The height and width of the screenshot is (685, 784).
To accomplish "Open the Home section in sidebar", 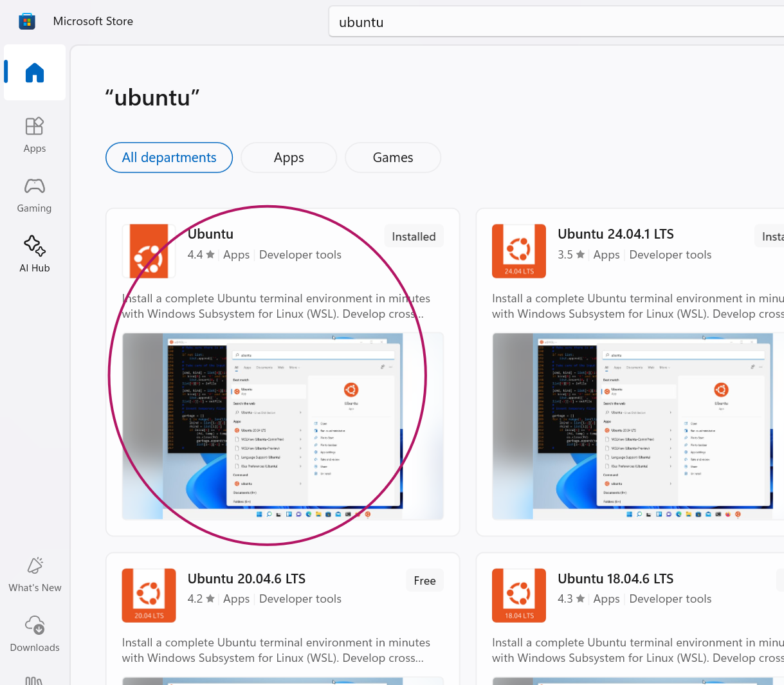I will 35,73.
